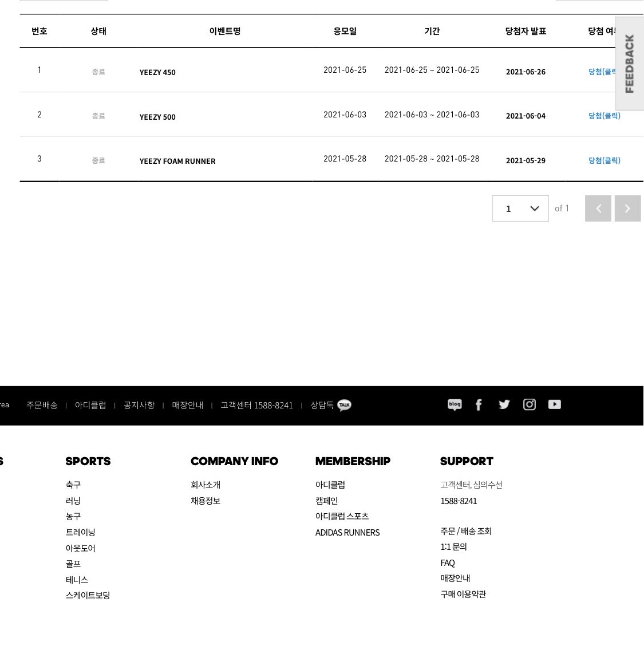Open 매장안내 under SUPPORT
This screenshot has height=645, width=644.
click(x=455, y=579)
